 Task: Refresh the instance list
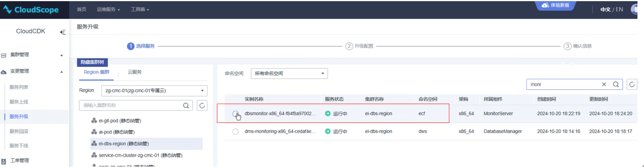tap(632, 84)
